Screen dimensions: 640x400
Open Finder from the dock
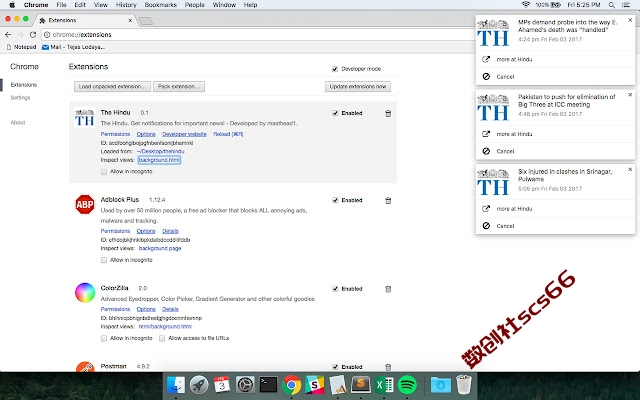pyautogui.click(x=176, y=384)
